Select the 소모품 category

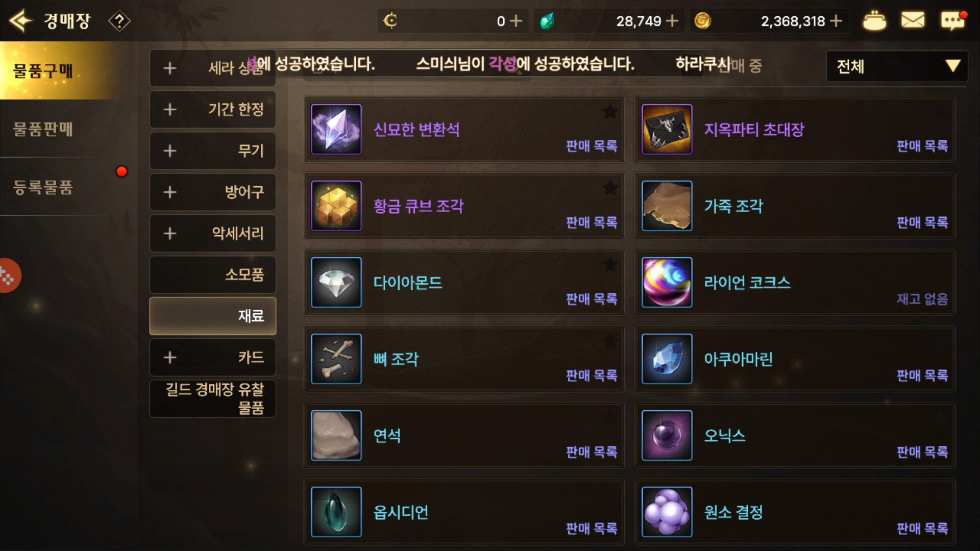click(213, 274)
